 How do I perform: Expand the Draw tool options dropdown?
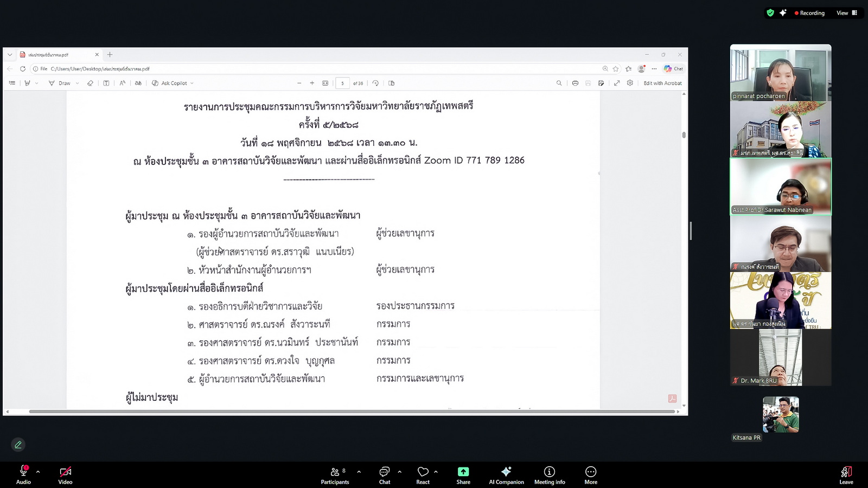77,84
